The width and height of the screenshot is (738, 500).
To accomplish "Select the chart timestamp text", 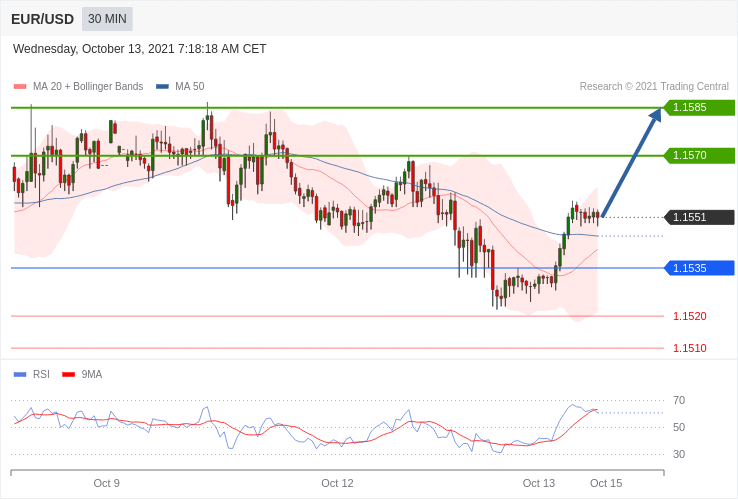I will [139, 49].
